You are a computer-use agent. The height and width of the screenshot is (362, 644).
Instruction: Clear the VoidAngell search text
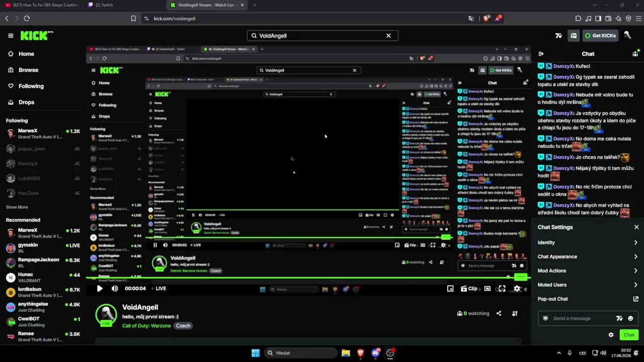click(388, 36)
